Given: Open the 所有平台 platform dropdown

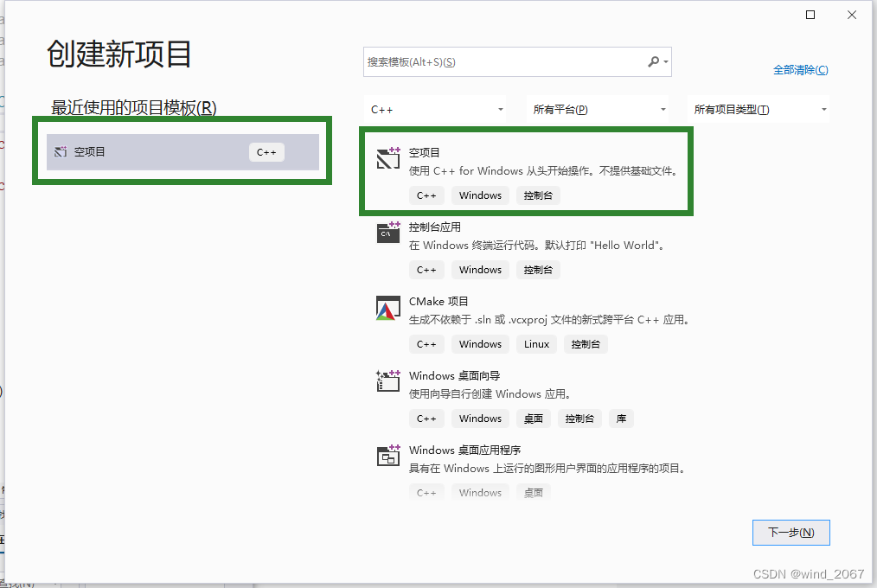Looking at the screenshot, I should coord(597,109).
